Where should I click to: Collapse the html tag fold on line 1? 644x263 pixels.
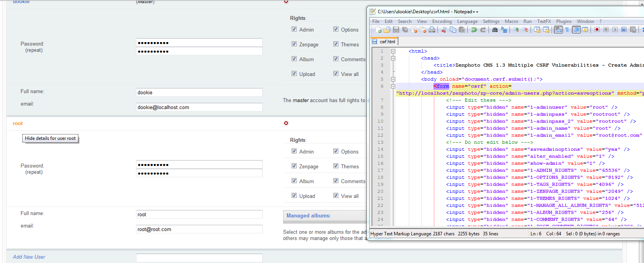[393, 51]
